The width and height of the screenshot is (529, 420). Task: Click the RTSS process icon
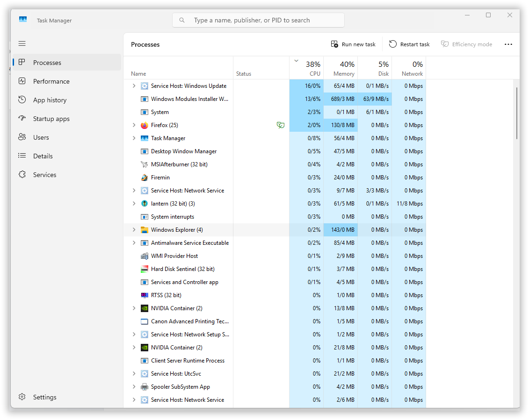pos(145,295)
